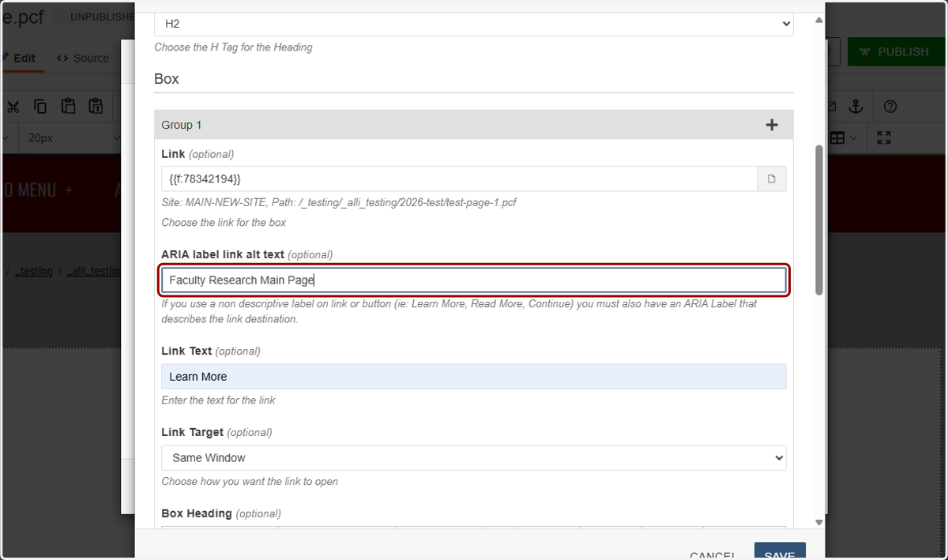Click the anchor icon in editor toolbar
The image size is (948, 560).
pos(856,107)
